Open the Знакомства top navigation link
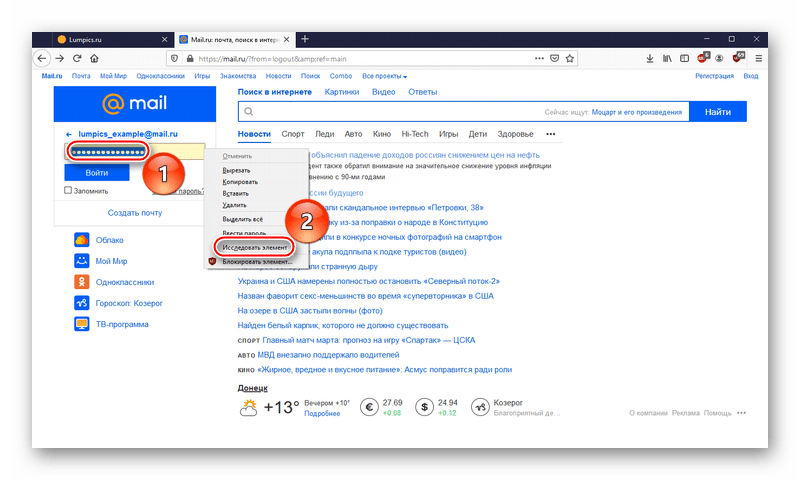The height and width of the screenshot is (480, 800). click(238, 76)
